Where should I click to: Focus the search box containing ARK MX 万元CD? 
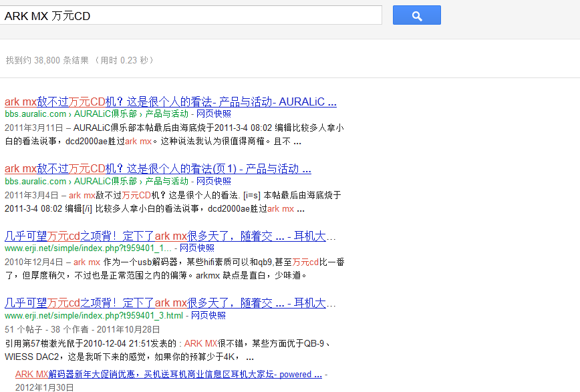[x=191, y=15]
